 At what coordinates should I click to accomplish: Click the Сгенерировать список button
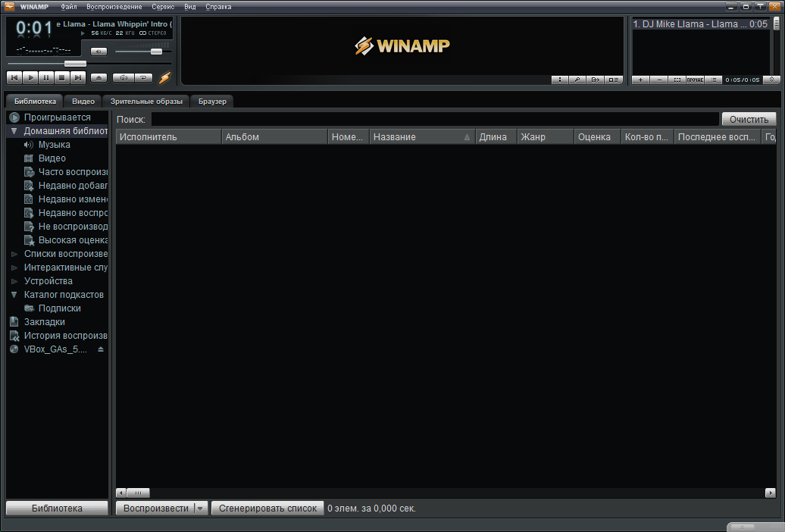(x=267, y=508)
